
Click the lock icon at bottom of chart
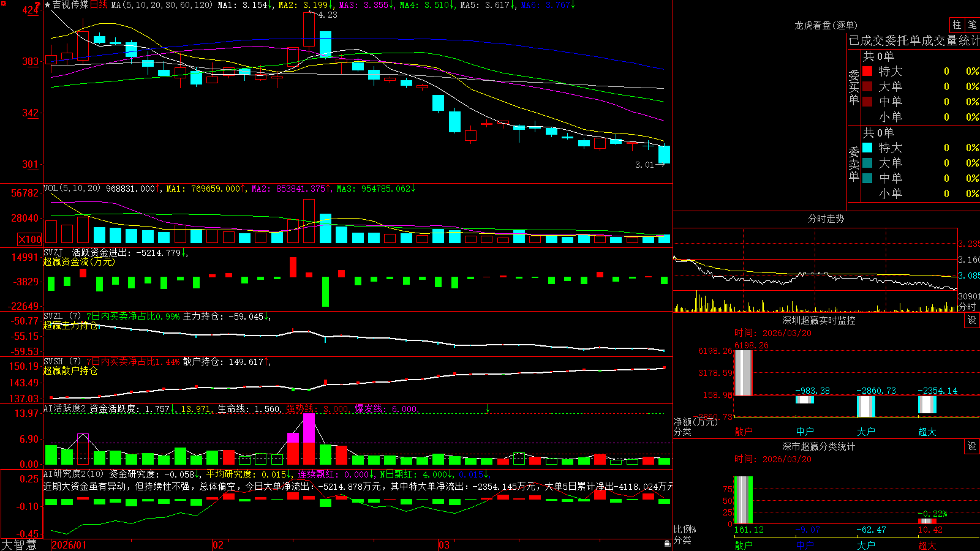pos(668,544)
